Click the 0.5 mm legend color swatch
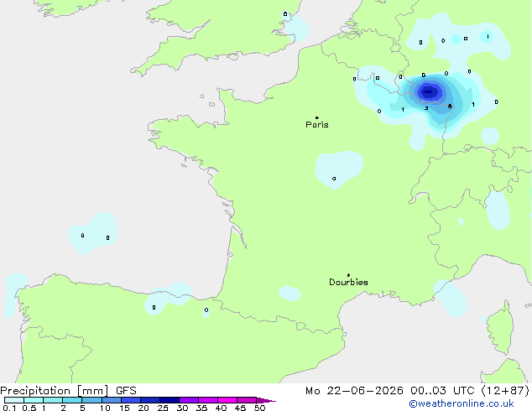Image resolution: width=532 pixels, height=411 pixels. click(x=34, y=400)
